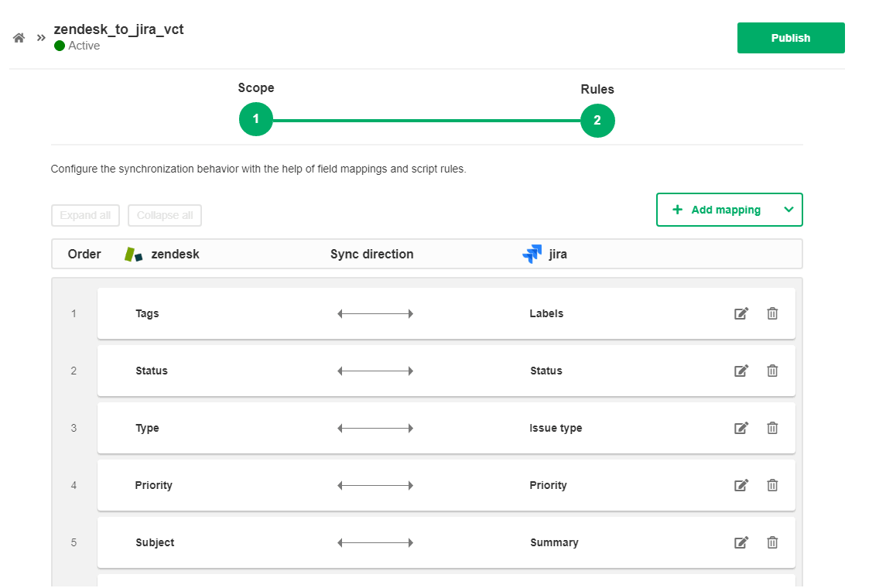Click the Status row sync direction arrow
This screenshot has width=886, height=588.
coord(375,371)
